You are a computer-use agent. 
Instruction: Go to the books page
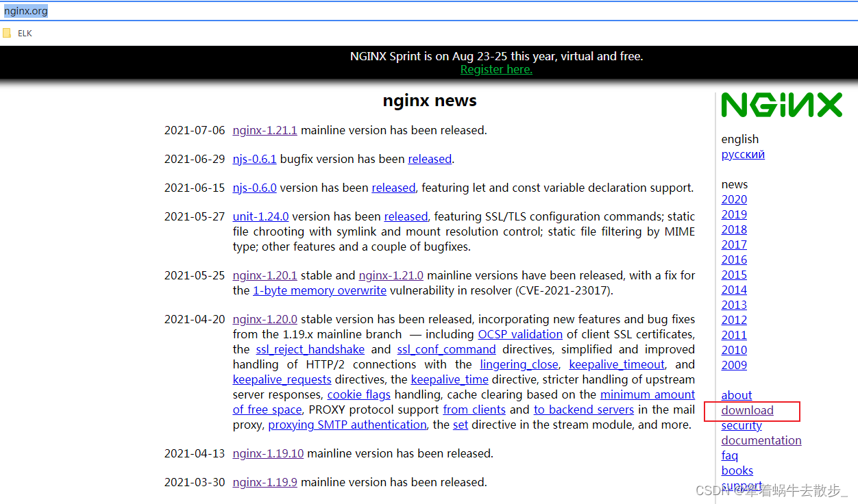(x=737, y=470)
